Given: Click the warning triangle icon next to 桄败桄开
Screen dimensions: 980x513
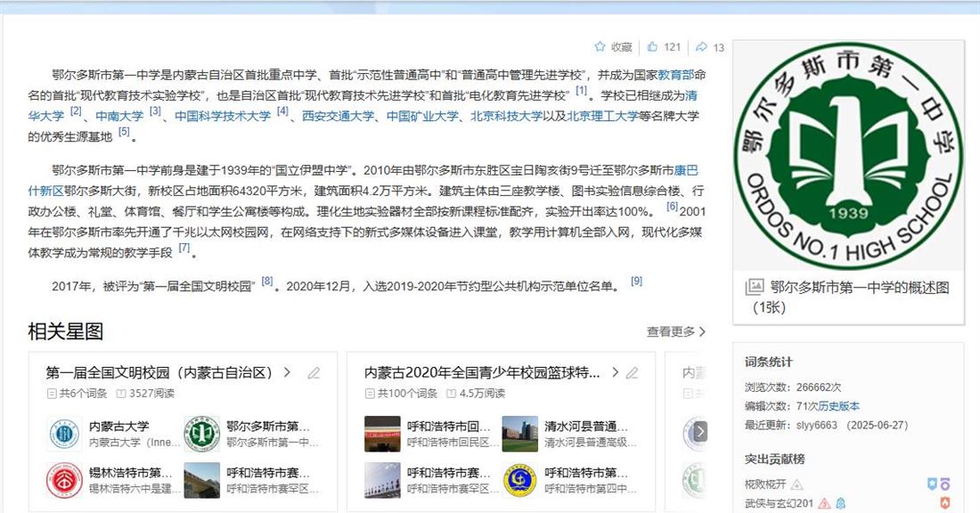Looking at the screenshot, I should point(796,484).
